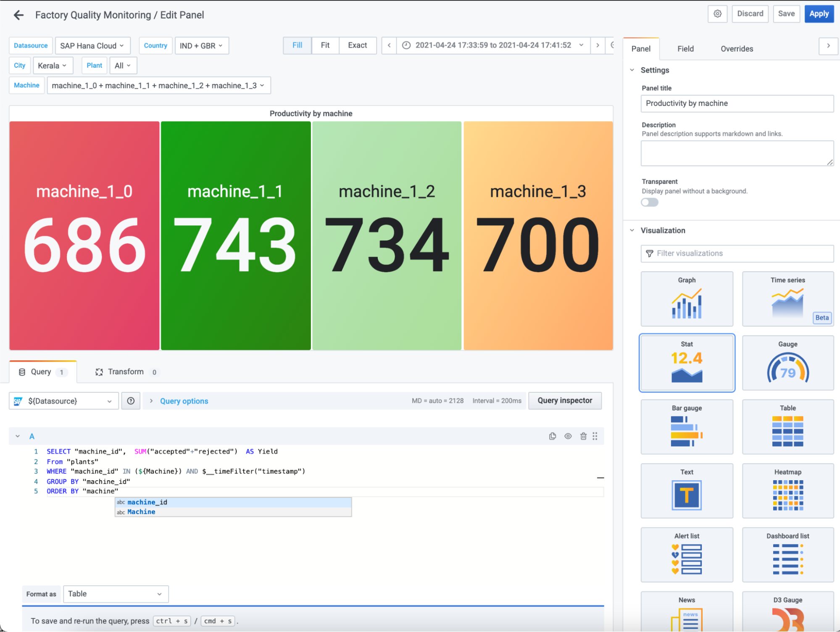Click the Apply button
840x632 pixels.
coord(819,14)
